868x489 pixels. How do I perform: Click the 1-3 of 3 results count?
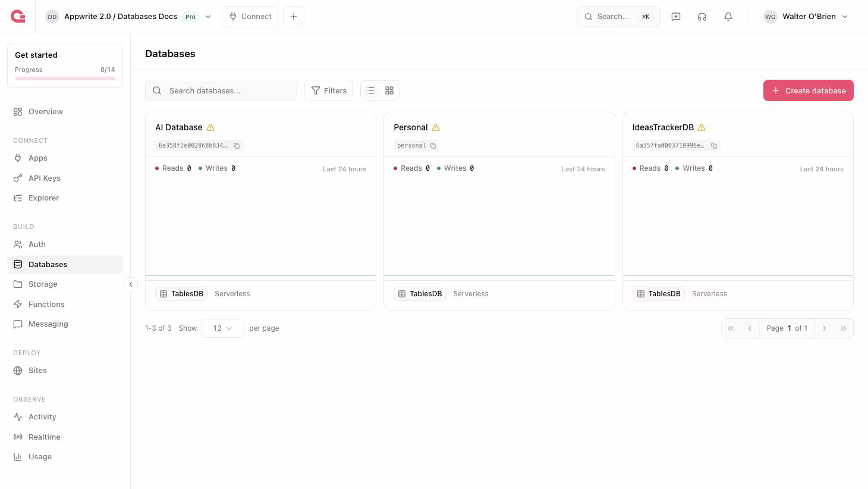tap(158, 328)
